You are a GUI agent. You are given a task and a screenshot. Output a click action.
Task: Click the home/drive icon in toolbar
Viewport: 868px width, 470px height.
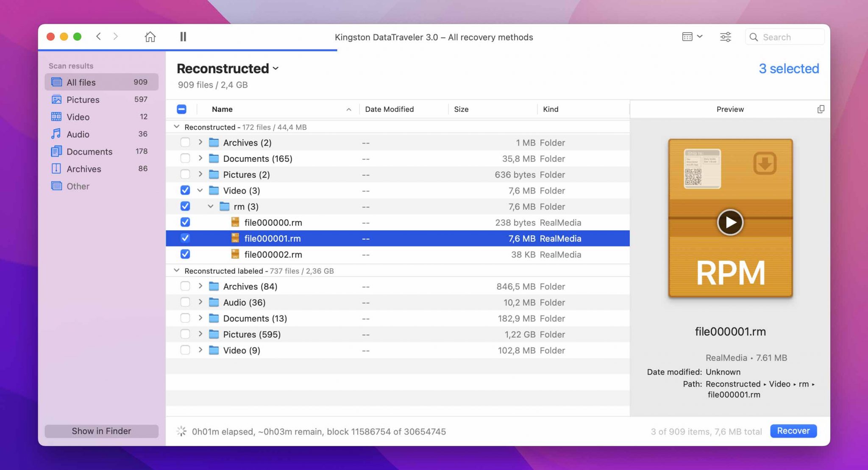click(x=149, y=36)
